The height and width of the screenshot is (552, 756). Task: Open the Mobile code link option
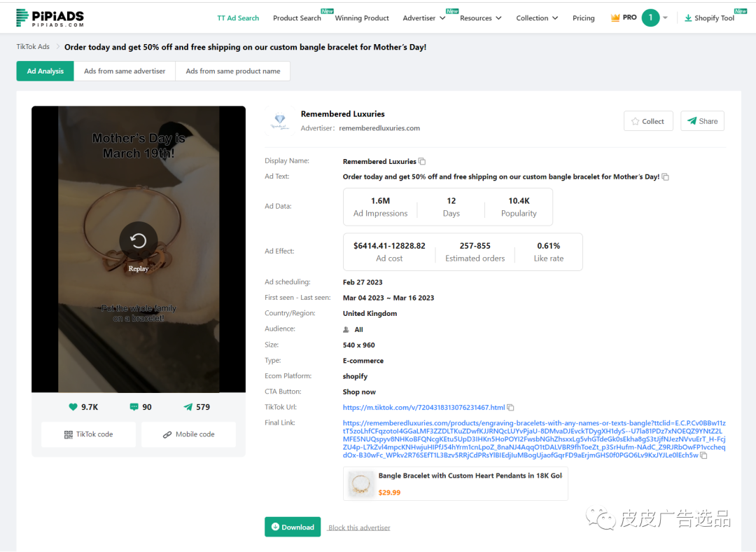pos(188,434)
